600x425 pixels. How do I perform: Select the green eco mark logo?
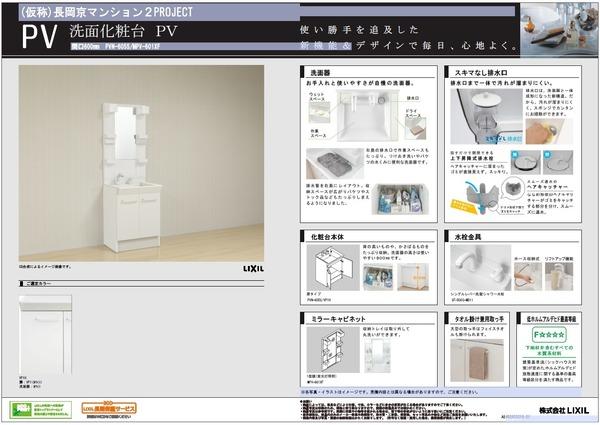[41, 410]
